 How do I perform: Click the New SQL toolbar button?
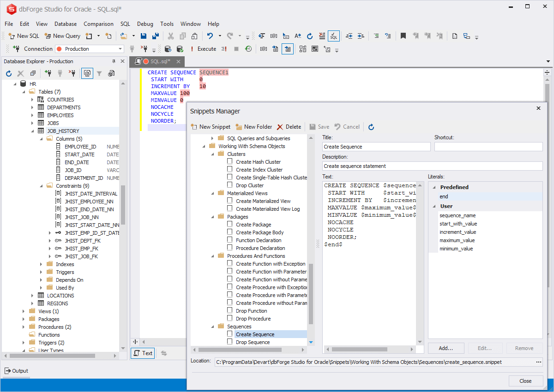click(24, 36)
